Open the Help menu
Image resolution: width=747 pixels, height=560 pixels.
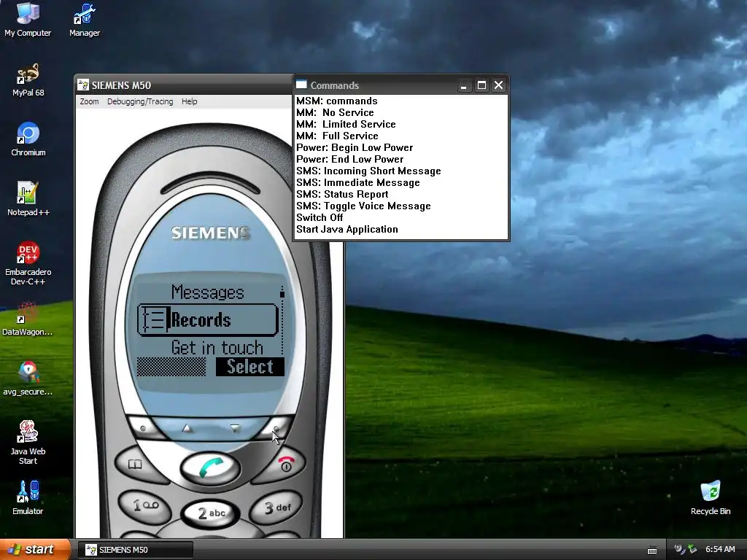click(x=189, y=101)
